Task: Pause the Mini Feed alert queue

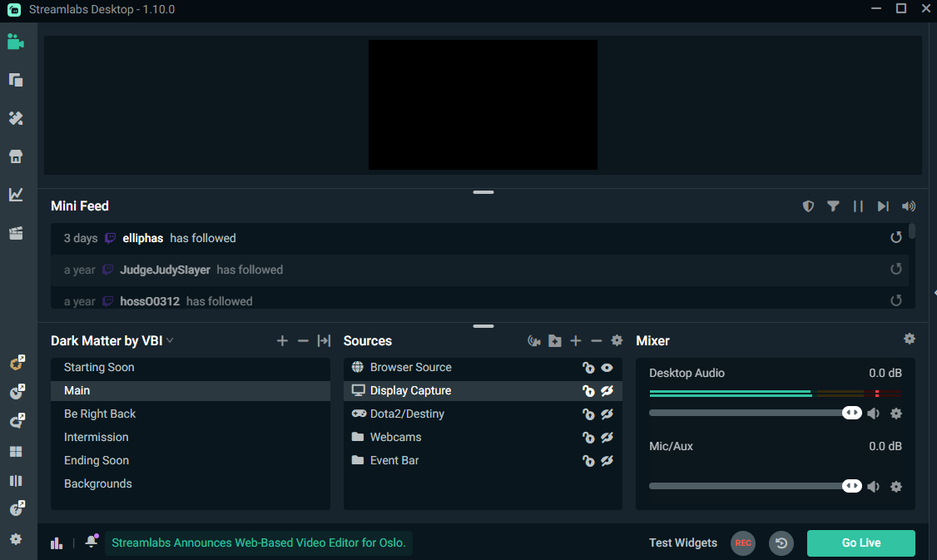Action: 858,206
